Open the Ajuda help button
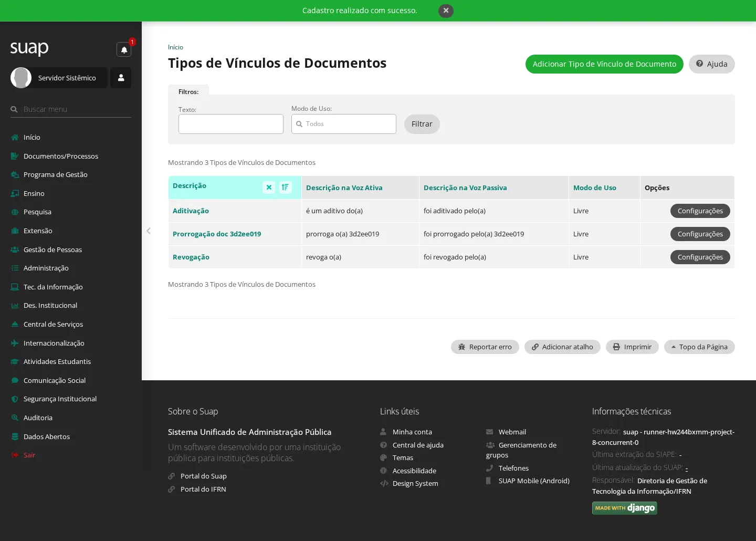The image size is (756, 541). click(712, 64)
